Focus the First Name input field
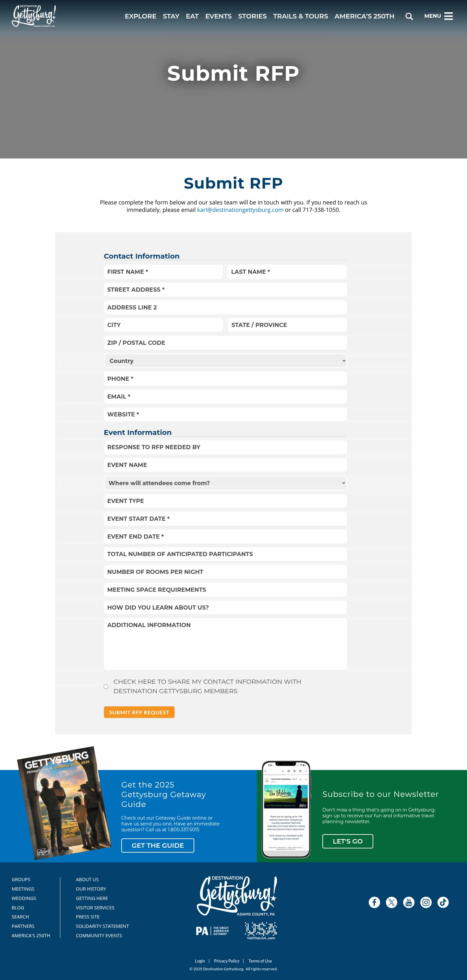The image size is (467, 980). point(163,272)
